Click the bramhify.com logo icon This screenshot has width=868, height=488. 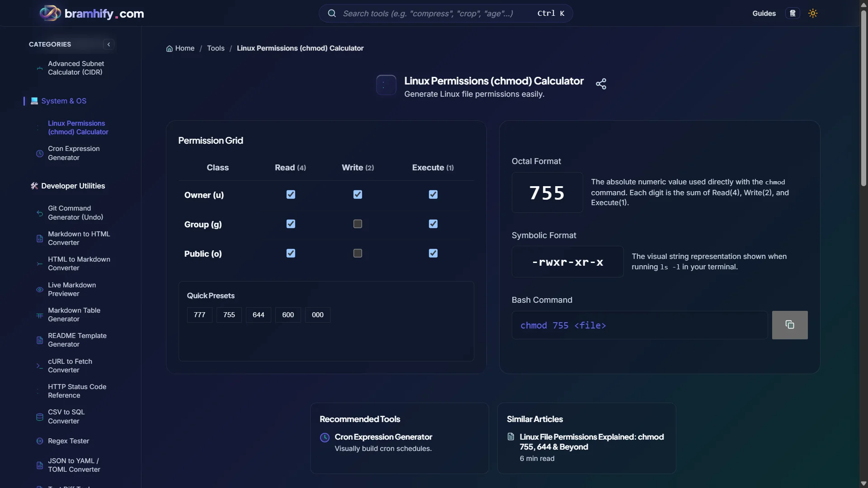[x=50, y=13]
